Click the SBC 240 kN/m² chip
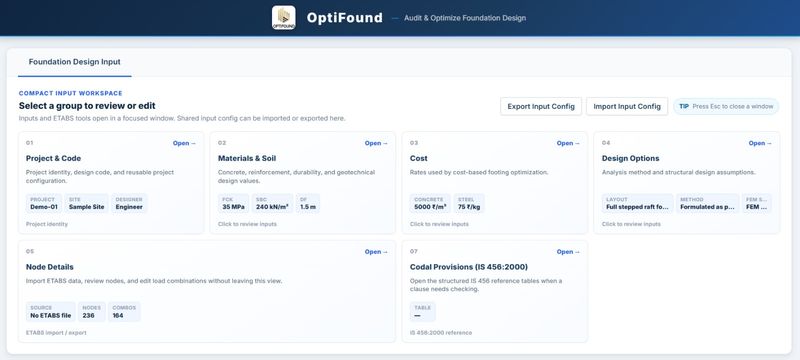Image resolution: width=800 pixels, height=360 pixels. [272, 203]
